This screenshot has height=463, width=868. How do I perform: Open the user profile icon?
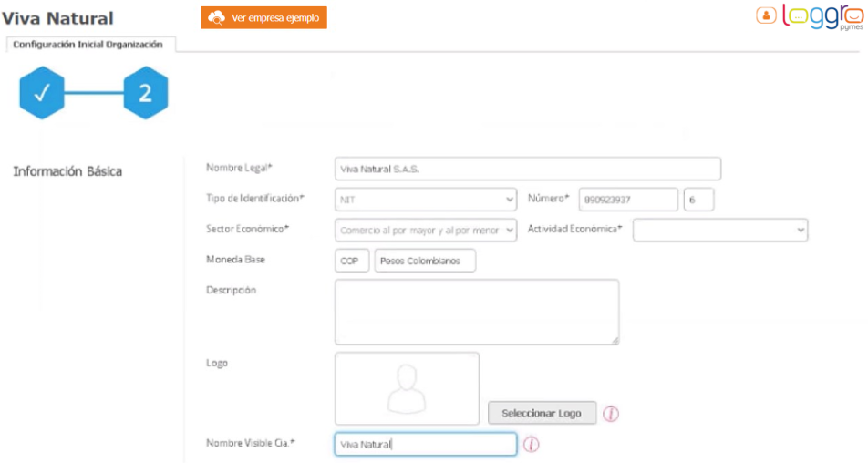click(766, 15)
